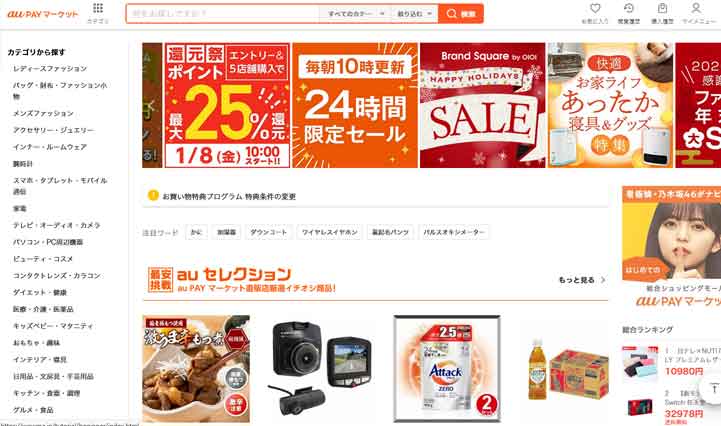Click the scroll-to-top arrow icon
Image resolution: width=721 pixels, height=426 pixels.
click(714, 388)
